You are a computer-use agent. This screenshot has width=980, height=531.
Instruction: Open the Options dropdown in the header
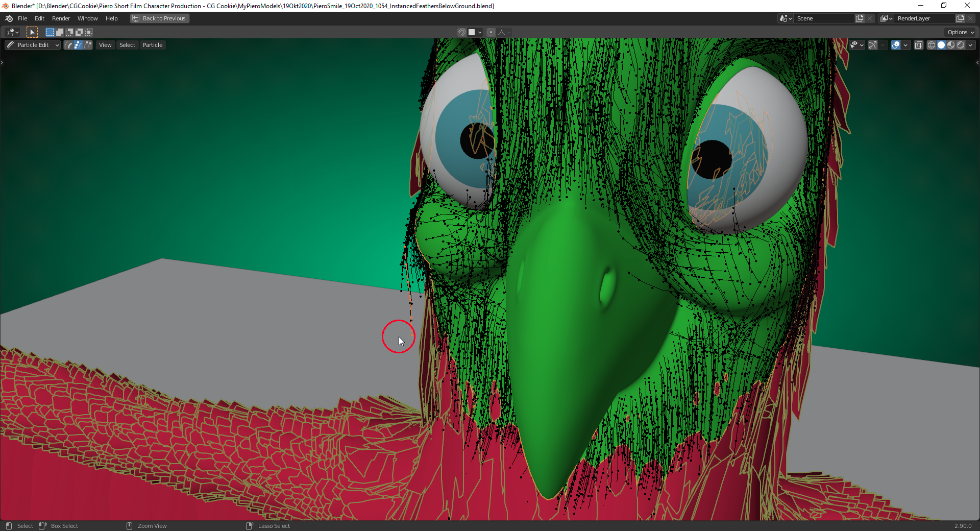(x=960, y=32)
